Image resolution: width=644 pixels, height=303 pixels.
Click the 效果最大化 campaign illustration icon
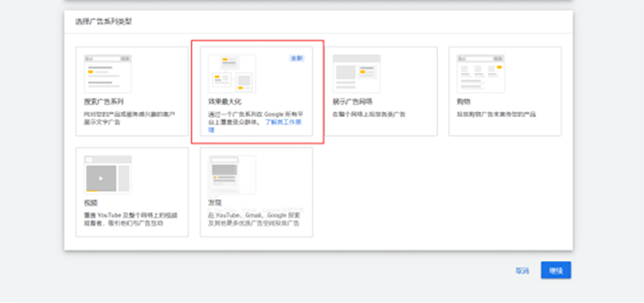pos(232,73)
